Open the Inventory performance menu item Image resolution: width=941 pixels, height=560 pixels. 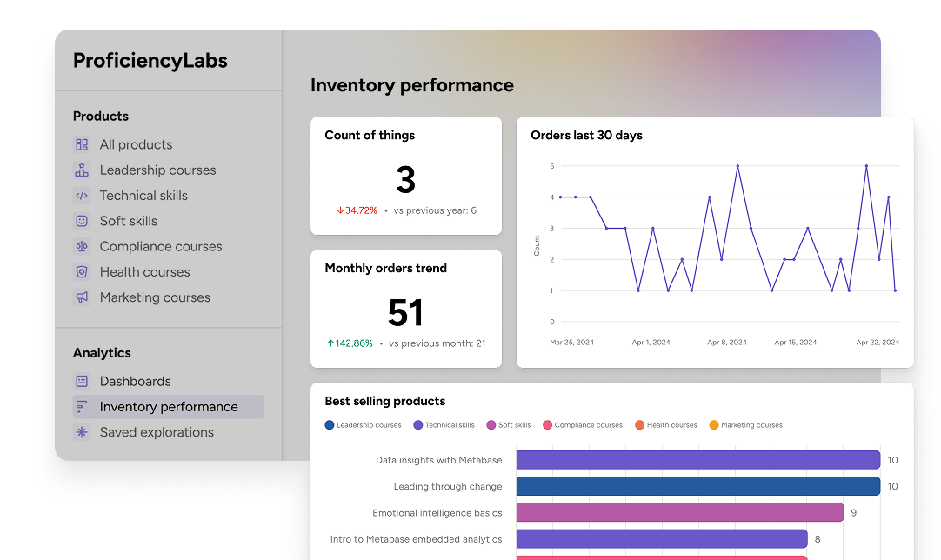click(x=168, y=407)
